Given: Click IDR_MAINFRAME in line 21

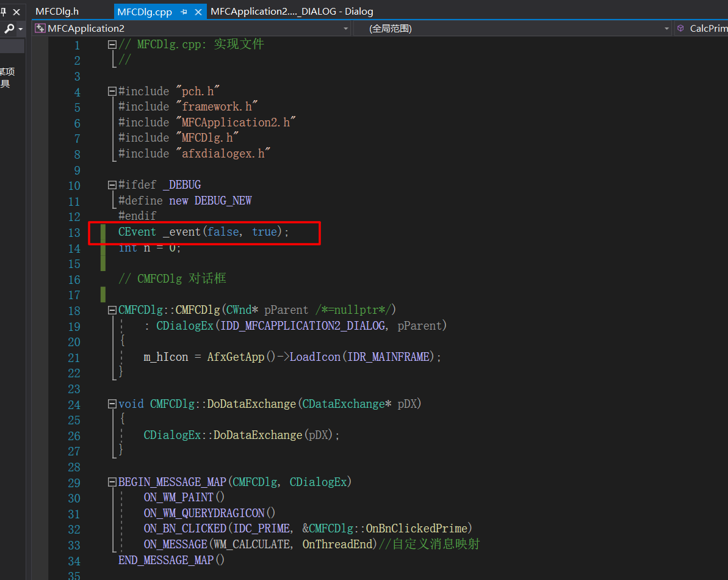Looking at the screenshot, I should point(389,357).
